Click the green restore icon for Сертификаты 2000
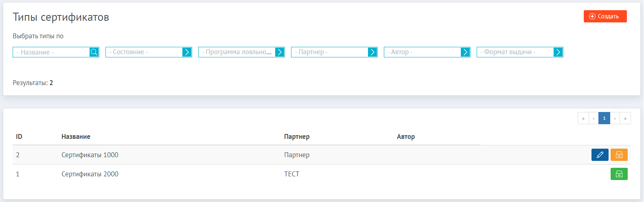This screenshot has height=202, width=644. (619, 174)
